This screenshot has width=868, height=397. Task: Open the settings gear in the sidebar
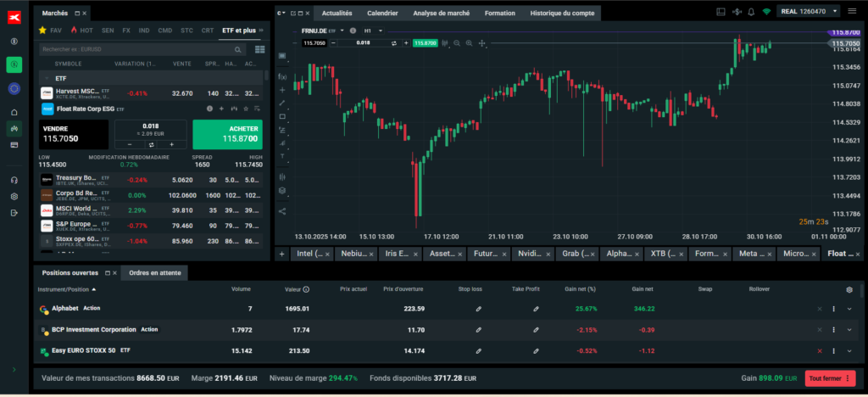pyautogui.click(x=14, y=197)
